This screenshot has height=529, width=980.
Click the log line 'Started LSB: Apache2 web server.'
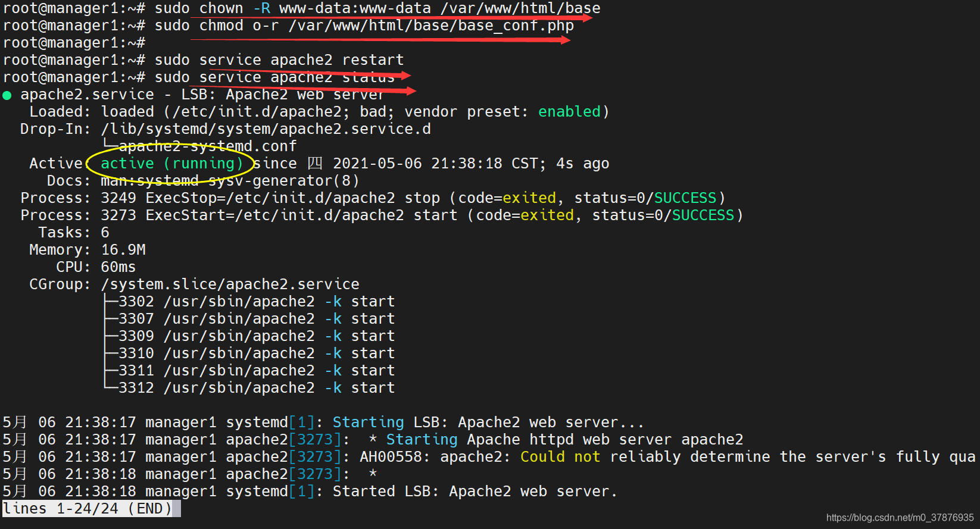[x=310, y=492]
